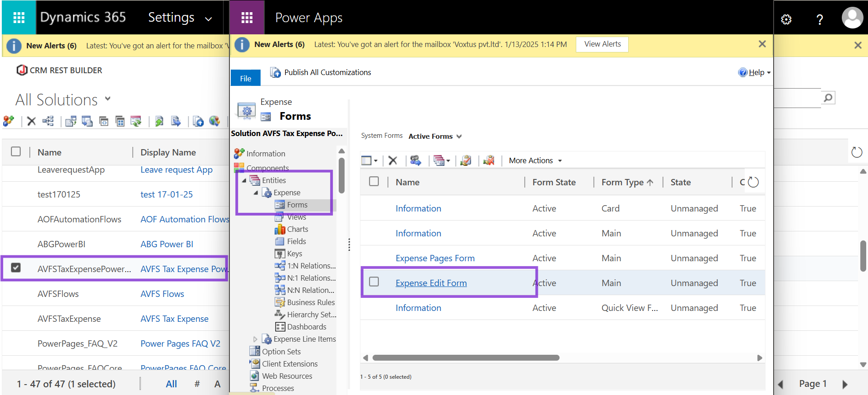Refresh the forms grid with circular arrow
The image size is (868, 395).
tap(753, 182)
